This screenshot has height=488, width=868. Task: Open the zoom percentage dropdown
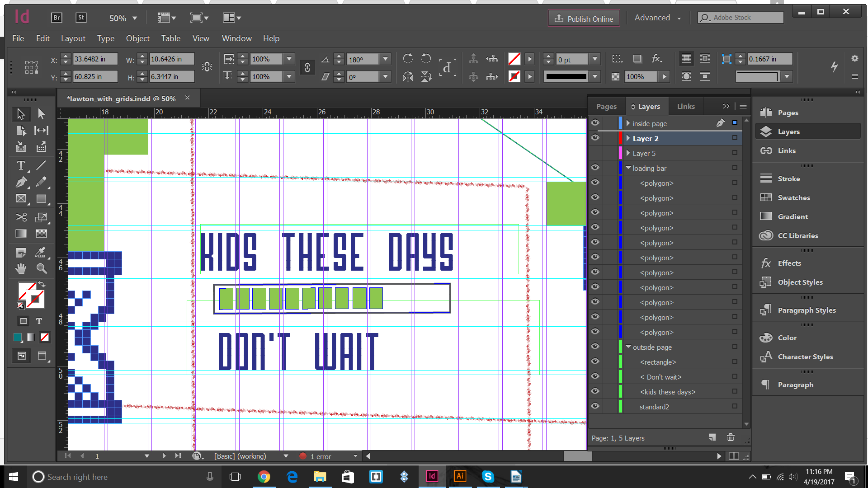[x=135, y=18]
